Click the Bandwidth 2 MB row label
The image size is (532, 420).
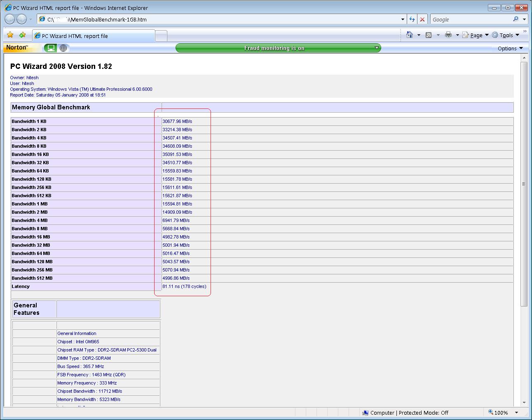(x=30, y=212)
